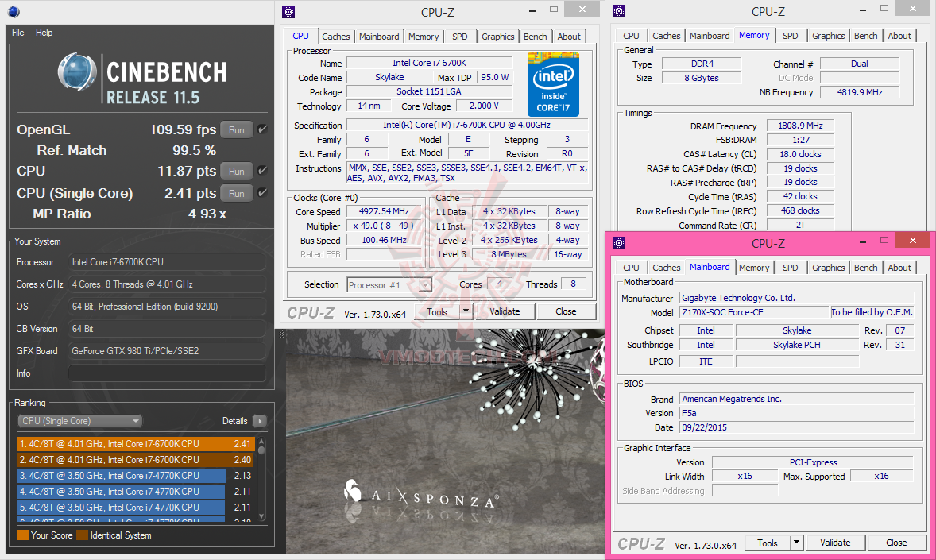The width and height of the screenshot is (936, 560).
Task: Click the orange Your Score legend swatch
Action: (23, 535)
